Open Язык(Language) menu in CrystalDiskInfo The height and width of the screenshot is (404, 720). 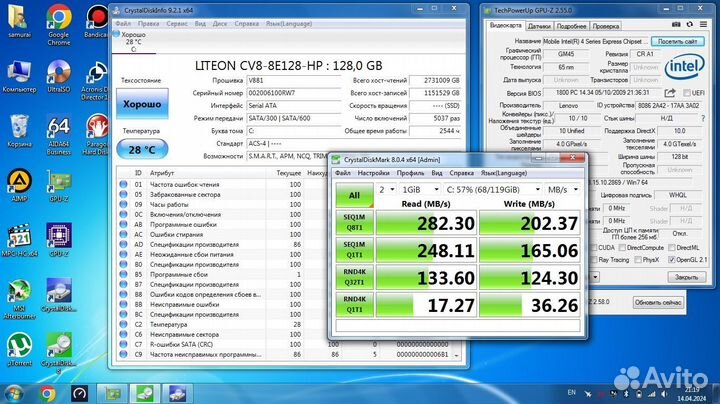point(289,23)
